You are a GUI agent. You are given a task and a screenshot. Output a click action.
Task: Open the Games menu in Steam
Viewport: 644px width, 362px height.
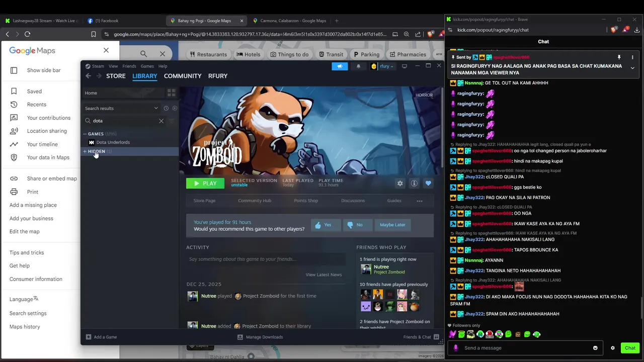pyautogui.click(x=147, y=66)
